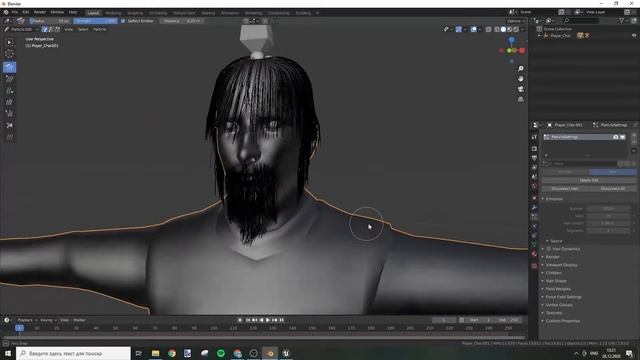Select Emitter particle type button
Viewport: 640px width, 360px height.
[565, 172]
